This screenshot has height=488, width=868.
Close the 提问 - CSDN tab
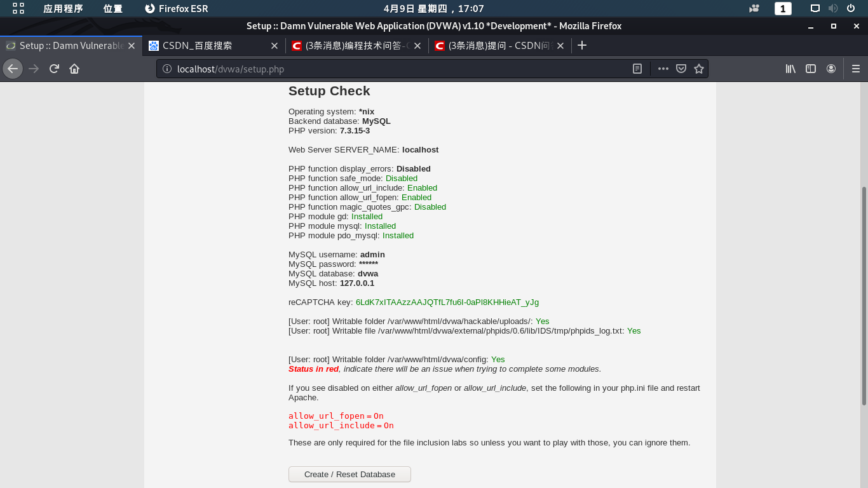pos(560,46)
